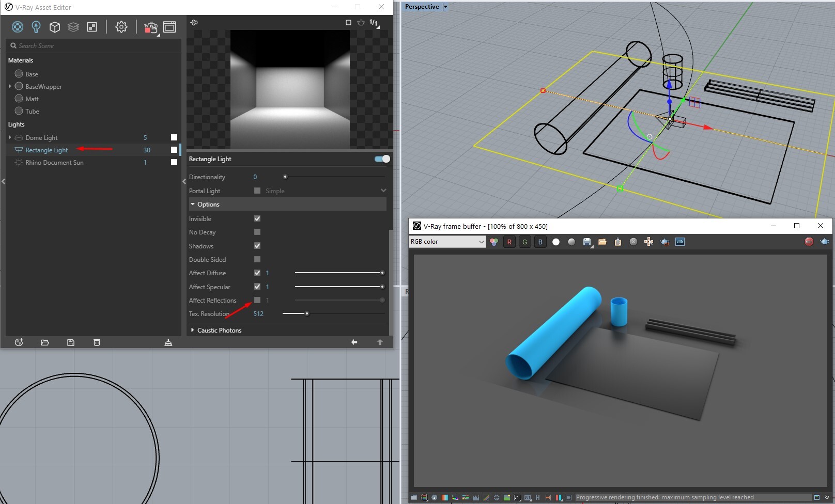Select the Tube material

pos(32,111)
